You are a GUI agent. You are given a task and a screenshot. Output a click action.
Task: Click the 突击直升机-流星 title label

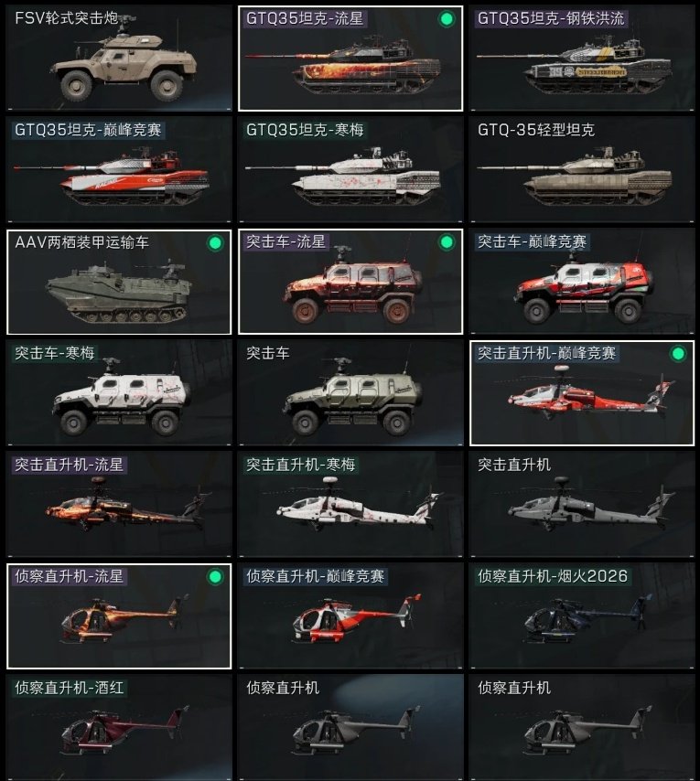(x=69, y=465)
